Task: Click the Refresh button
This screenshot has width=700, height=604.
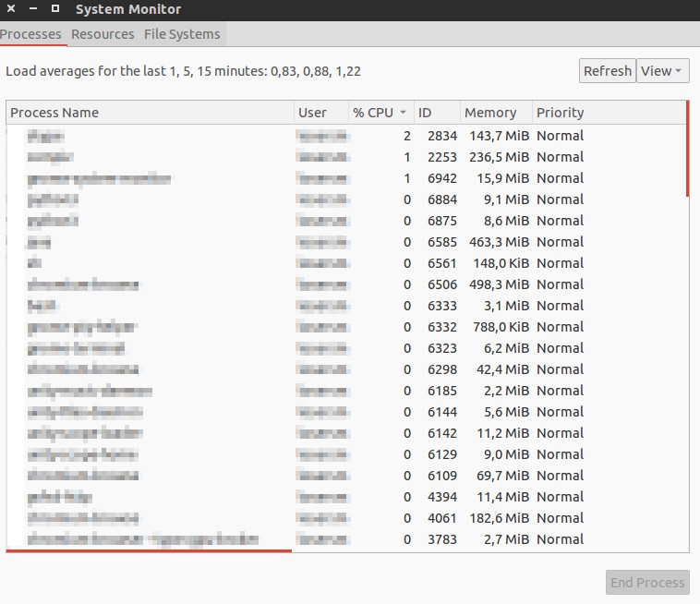Action: [x=607, y=71]
